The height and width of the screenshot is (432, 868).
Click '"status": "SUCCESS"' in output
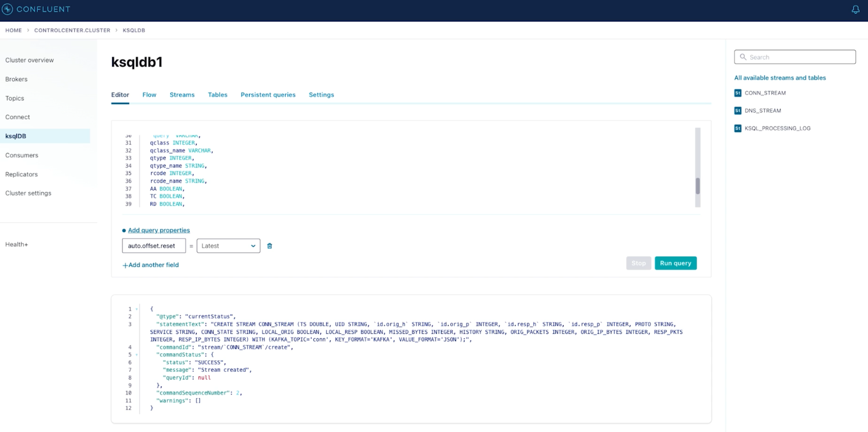coord(194,363)
